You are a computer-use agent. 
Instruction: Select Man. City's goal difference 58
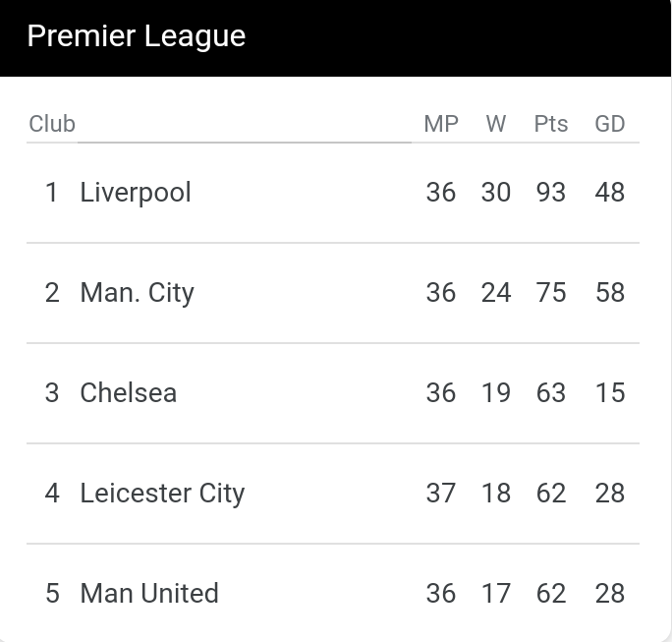(x=610, y=292)
